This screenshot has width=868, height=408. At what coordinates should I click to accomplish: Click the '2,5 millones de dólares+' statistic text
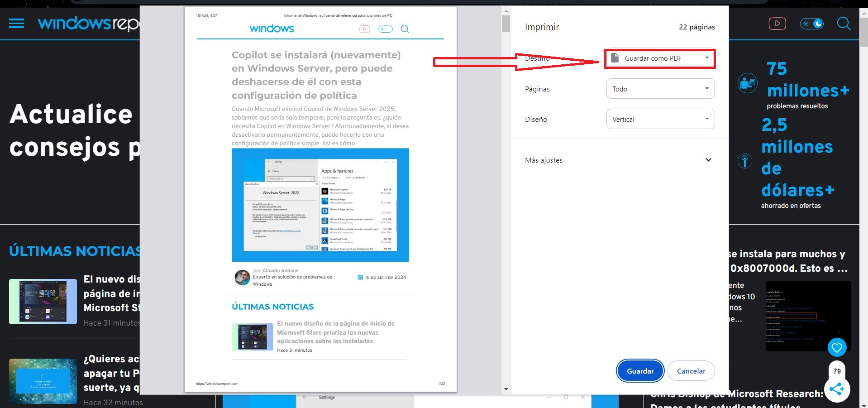point(797,157)
